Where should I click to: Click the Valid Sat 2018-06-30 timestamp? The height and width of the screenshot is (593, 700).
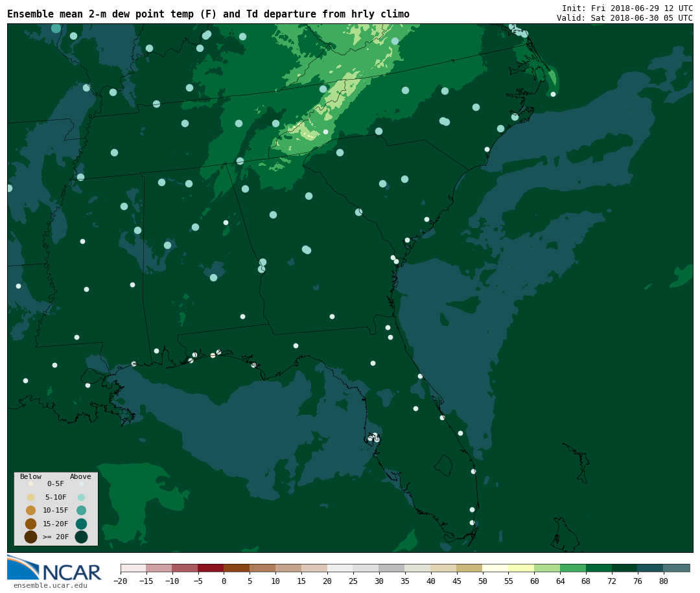624,18
